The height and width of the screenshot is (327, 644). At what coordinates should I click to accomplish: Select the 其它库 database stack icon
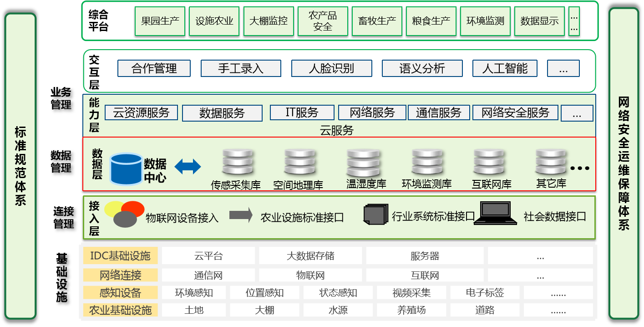pos(550,163)
